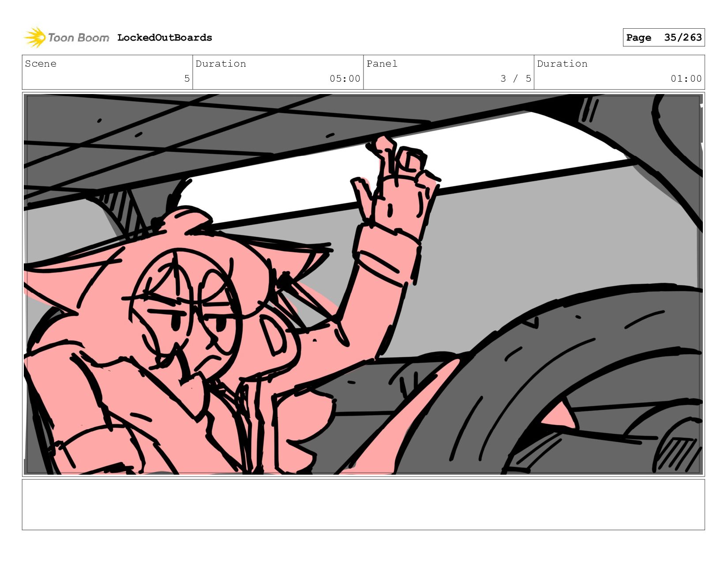
Task: Click the LockedOutBoards project title
Action: pos(165,38)
